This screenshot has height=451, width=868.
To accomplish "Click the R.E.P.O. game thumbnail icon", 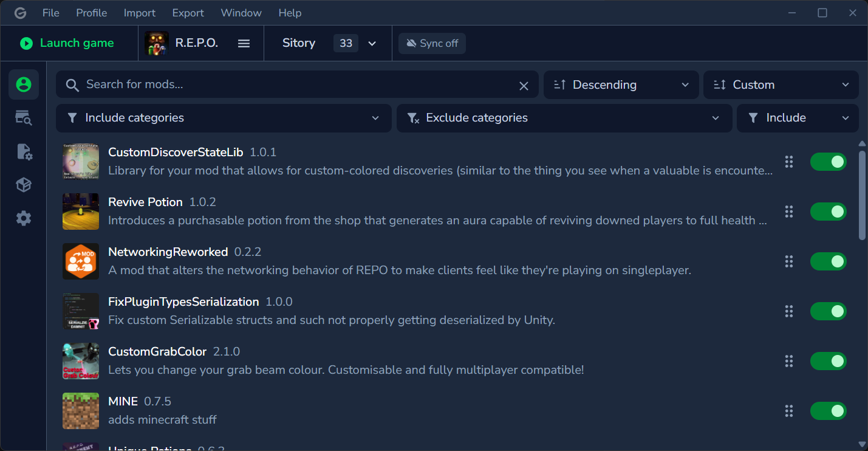I will click(x=157, y=43).
